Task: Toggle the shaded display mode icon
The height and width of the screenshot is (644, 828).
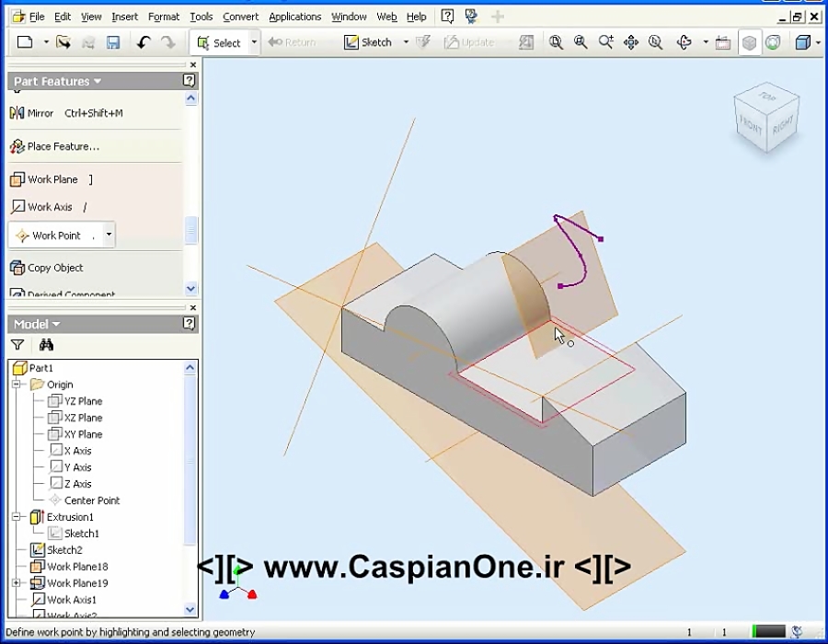Action: (x=749, y=42)
